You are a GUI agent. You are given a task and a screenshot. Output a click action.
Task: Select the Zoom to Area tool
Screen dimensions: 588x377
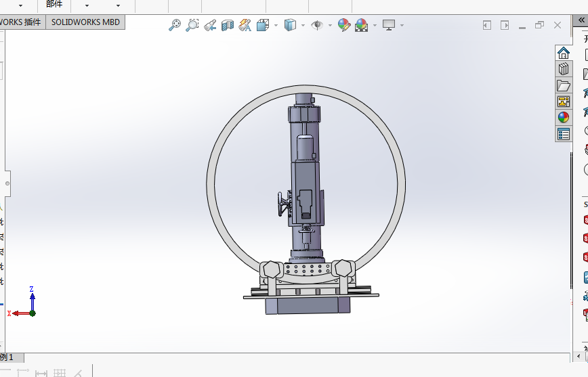[x=192, y=25]
